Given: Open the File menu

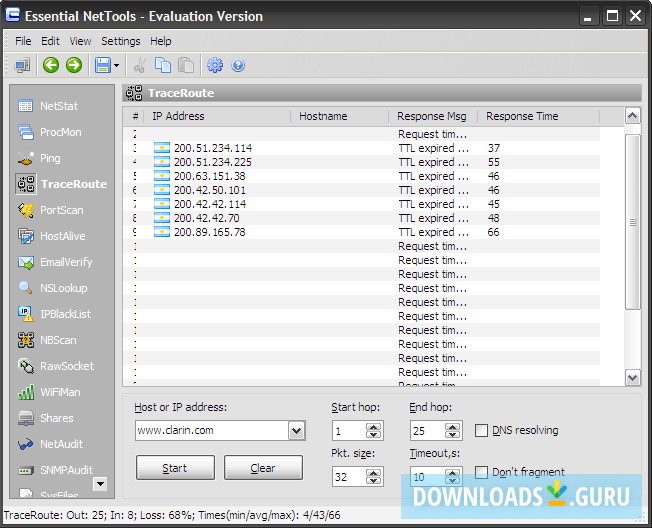Looking at the screenshot, I should click(x=23, y=41).
